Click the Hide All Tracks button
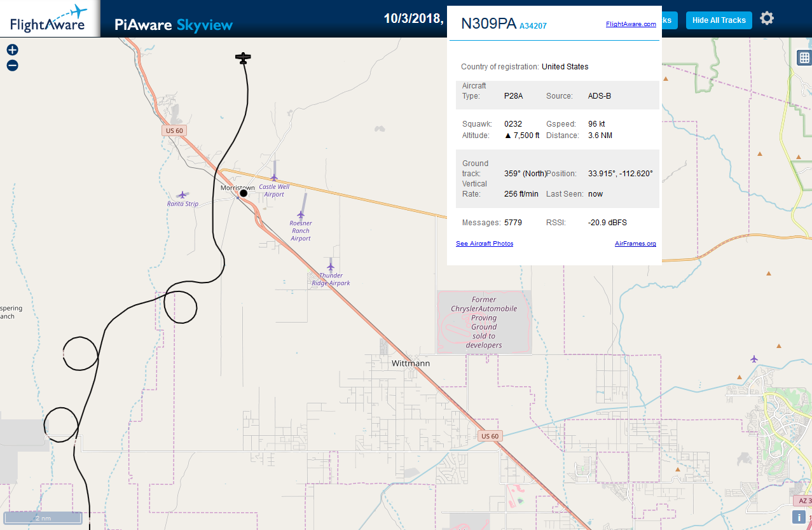 pos(719,20)
